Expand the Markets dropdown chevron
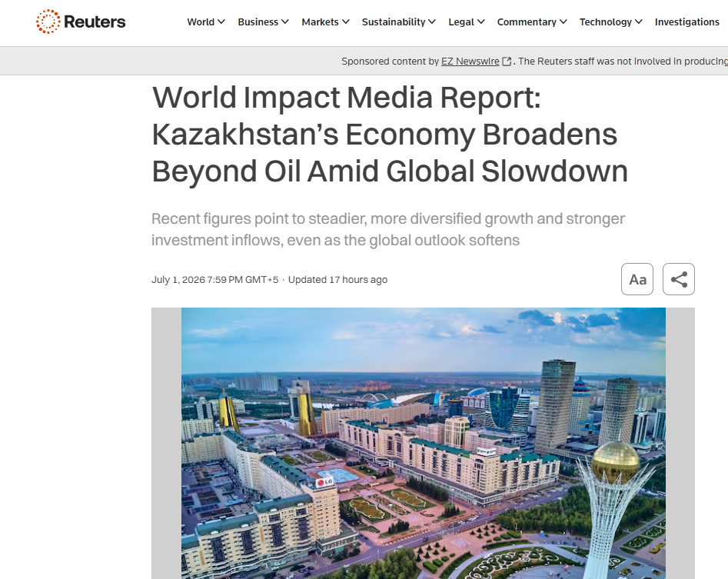Screen dimensions: 728x579 [345, 22]
